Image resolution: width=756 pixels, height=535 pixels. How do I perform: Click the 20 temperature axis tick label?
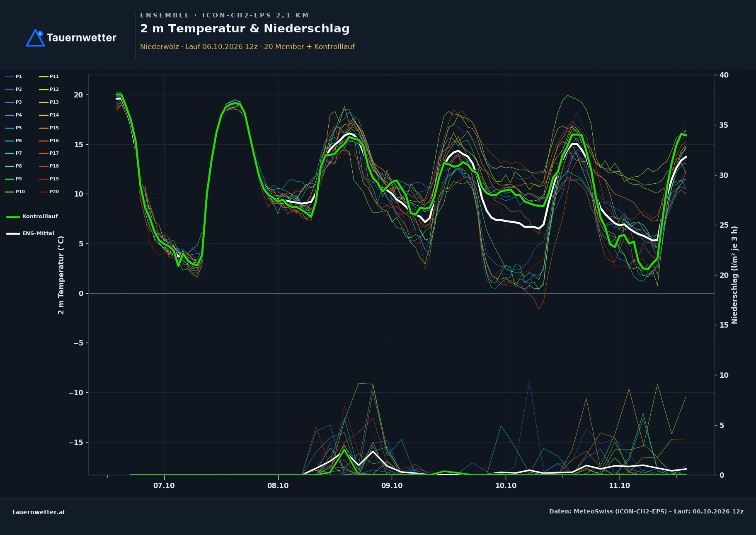[78, 95]
